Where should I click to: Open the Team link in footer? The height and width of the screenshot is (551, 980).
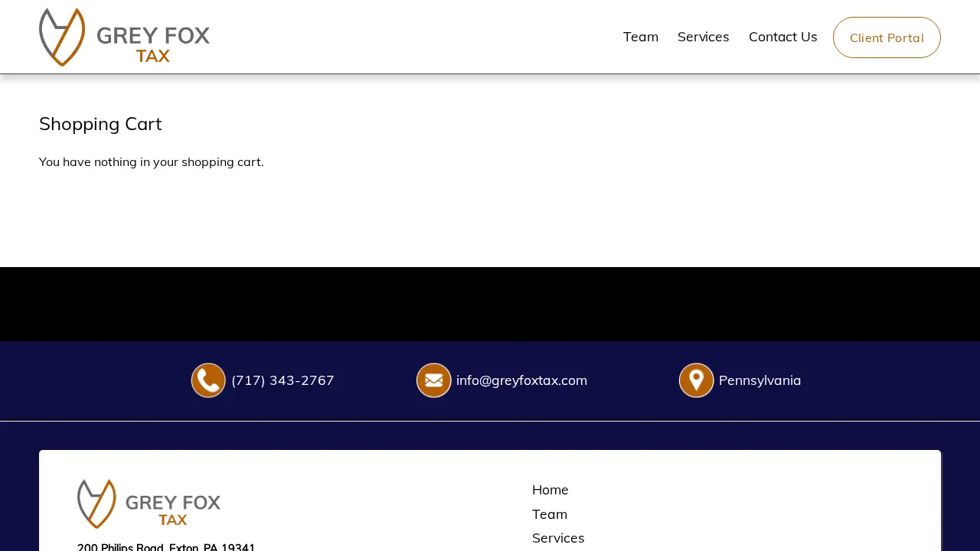(x=550, y=514)
